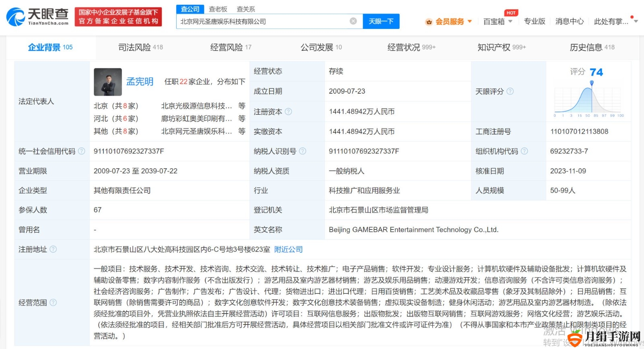Click the 河北（共6家） region row

point(116,118)
